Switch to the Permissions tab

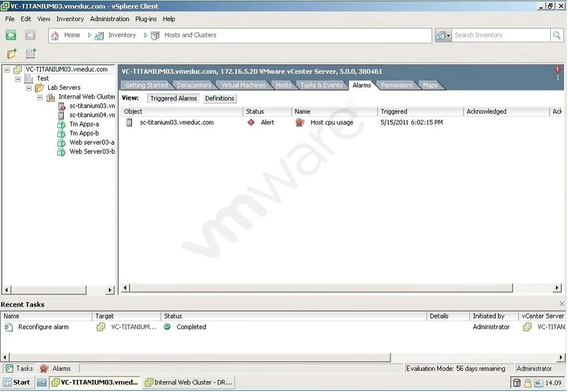396,85
